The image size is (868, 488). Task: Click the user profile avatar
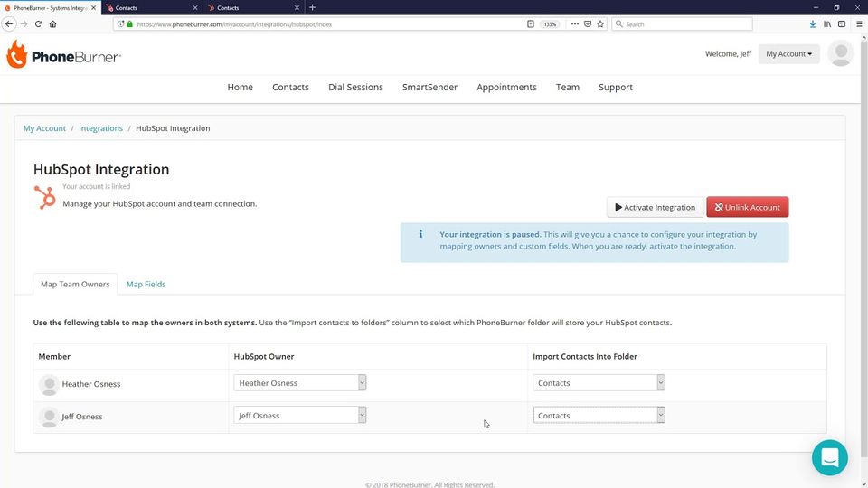pos(840,53)
